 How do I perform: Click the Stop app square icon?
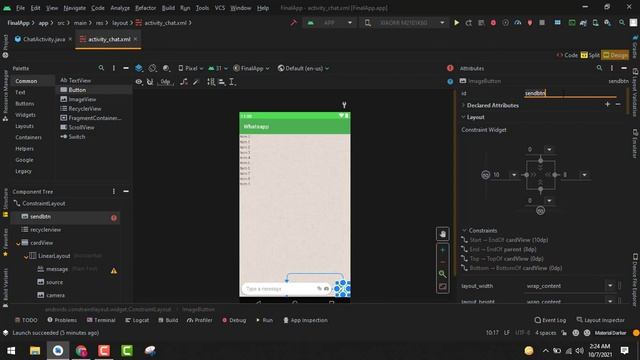pyautogui.click(x=542, y=23)
